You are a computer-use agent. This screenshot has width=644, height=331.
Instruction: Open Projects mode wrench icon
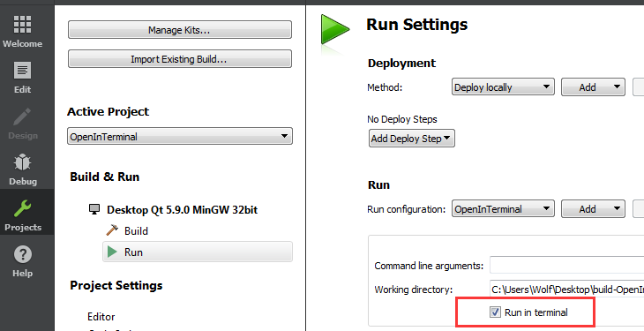[23, 208]
